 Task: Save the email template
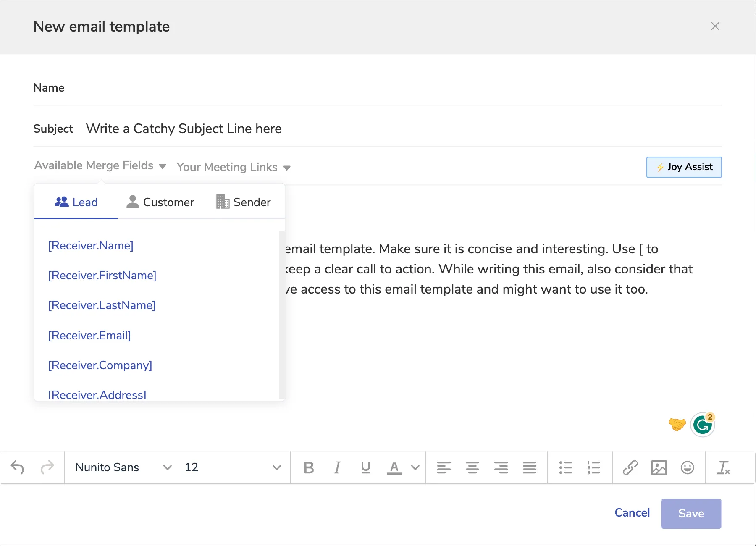pos(691,514)
